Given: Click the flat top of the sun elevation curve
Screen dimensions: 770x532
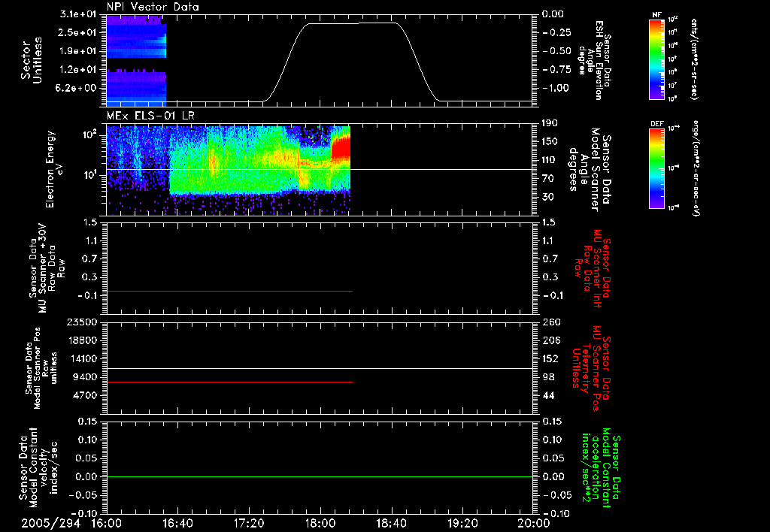Looking at the screenshot, I should (x=353, y=23).
